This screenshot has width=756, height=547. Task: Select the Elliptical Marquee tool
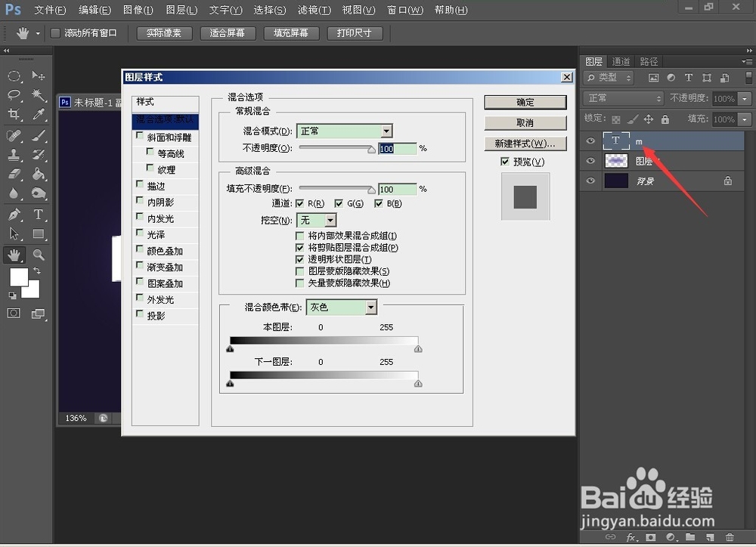[x=14, y=76]
